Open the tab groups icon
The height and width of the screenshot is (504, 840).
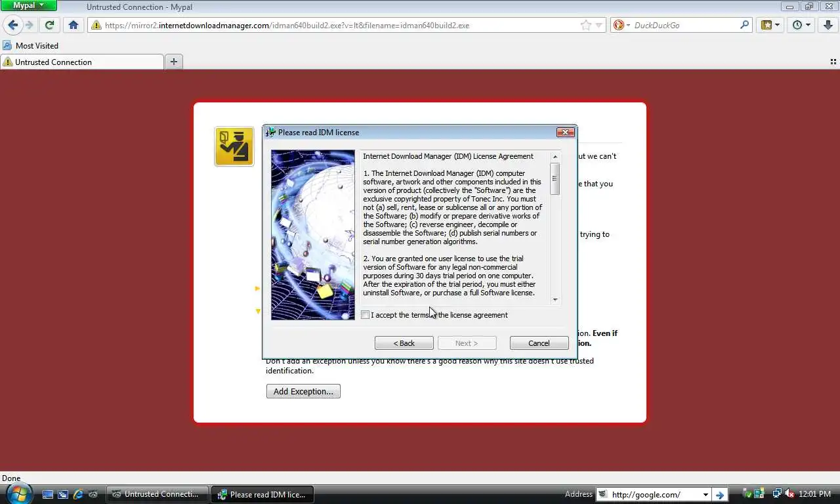click(833, 62)
